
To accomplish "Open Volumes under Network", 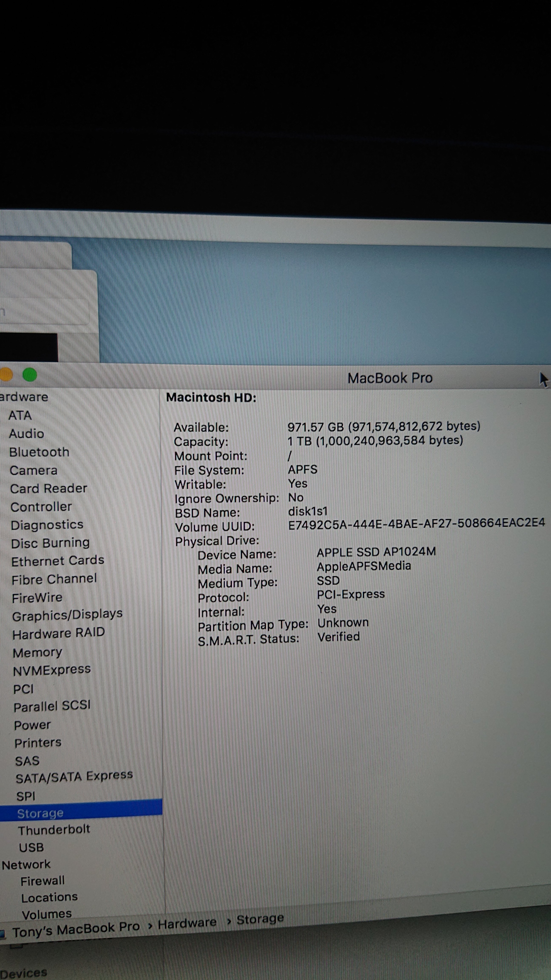I will [x=47, y=914].
